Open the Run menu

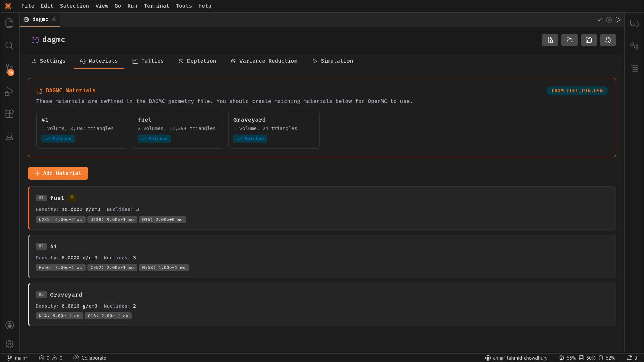point(132,6)
